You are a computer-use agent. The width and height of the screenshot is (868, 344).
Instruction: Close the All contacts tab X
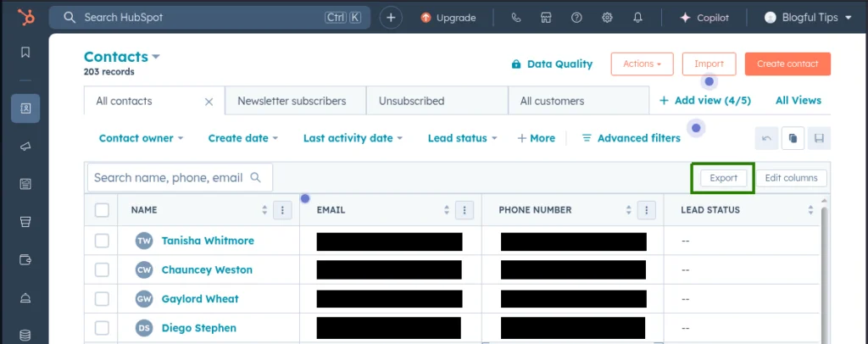pyautogui.click(x=209, y=102)
